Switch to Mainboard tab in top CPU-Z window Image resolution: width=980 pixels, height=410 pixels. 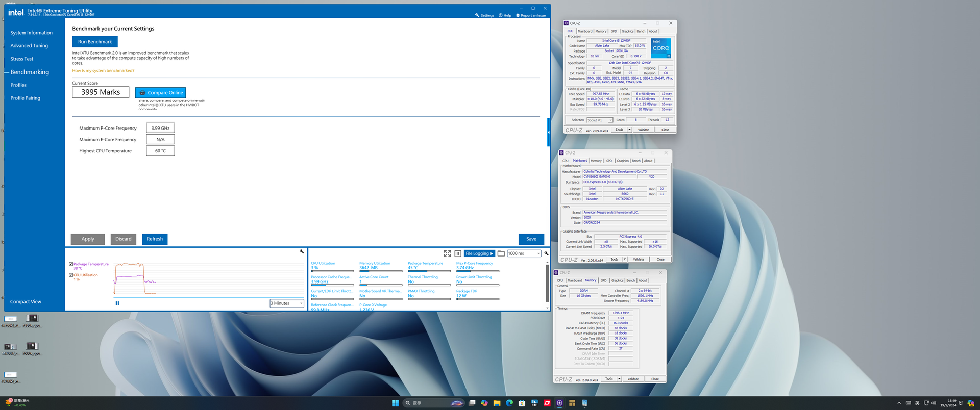(x=585, y=31)
